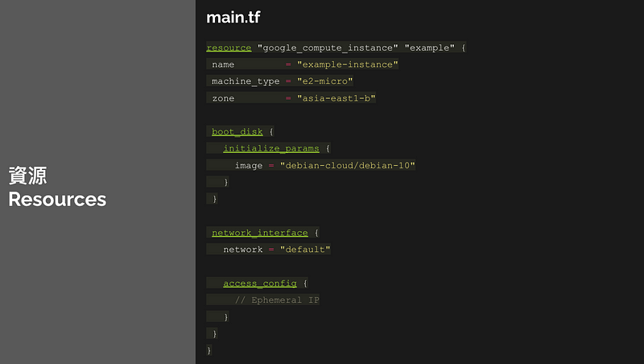Click the "e2-micro" machine type value
This screenshot has width=644, height=364.
click(325, 81)
